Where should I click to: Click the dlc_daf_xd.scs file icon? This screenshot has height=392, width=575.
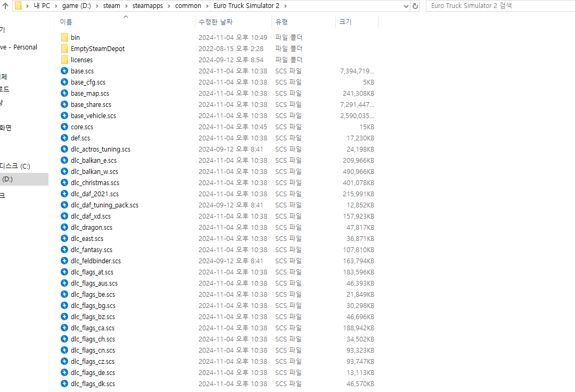(x=64, y=216)
